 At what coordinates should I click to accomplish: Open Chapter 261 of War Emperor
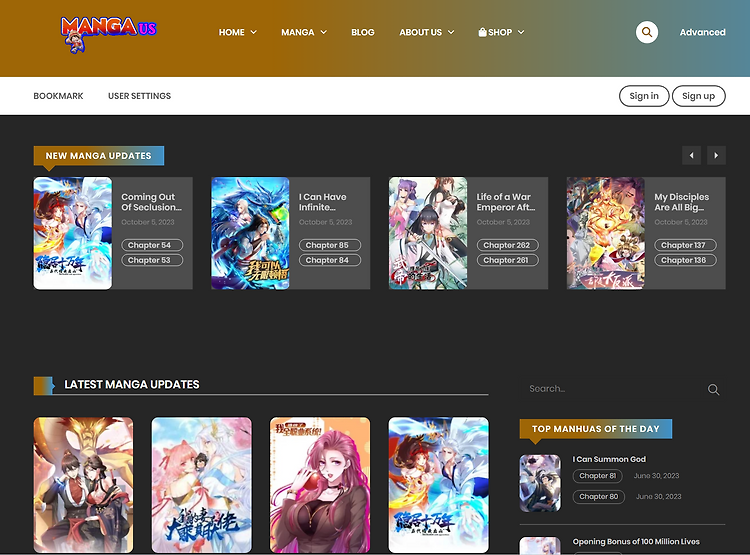click(507, 260)
